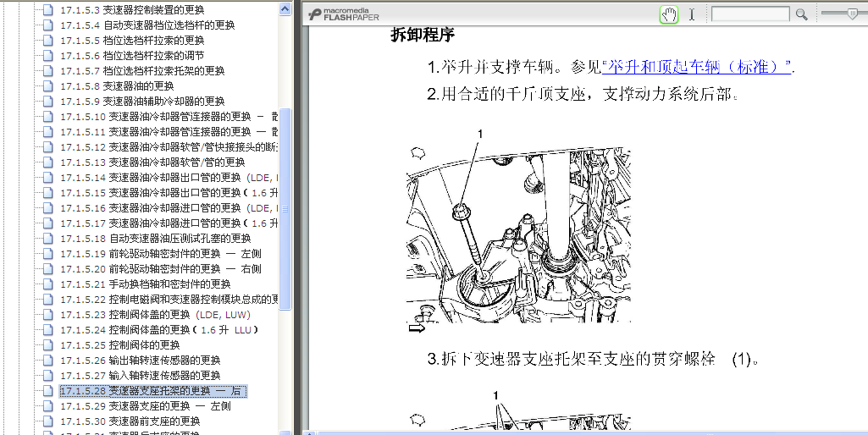Screen dimensions: 868x435
Task: Open 17.1.5.17 变速器油冷却器进口管 1.6升
Action: click(x=169, y=223)
